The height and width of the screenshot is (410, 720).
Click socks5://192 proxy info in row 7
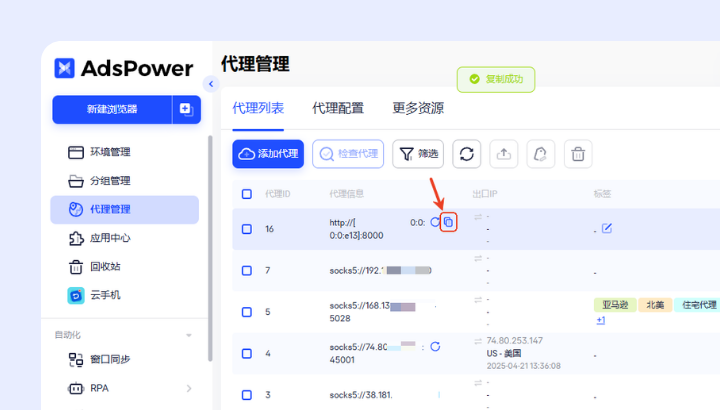tap(380, 270)
